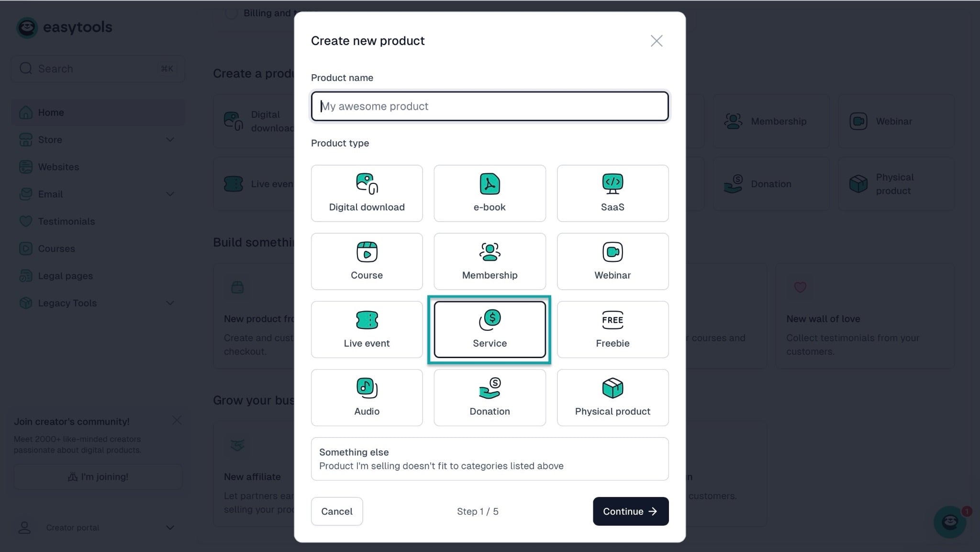Continue to the next step
980x552 pixels.
631,511
